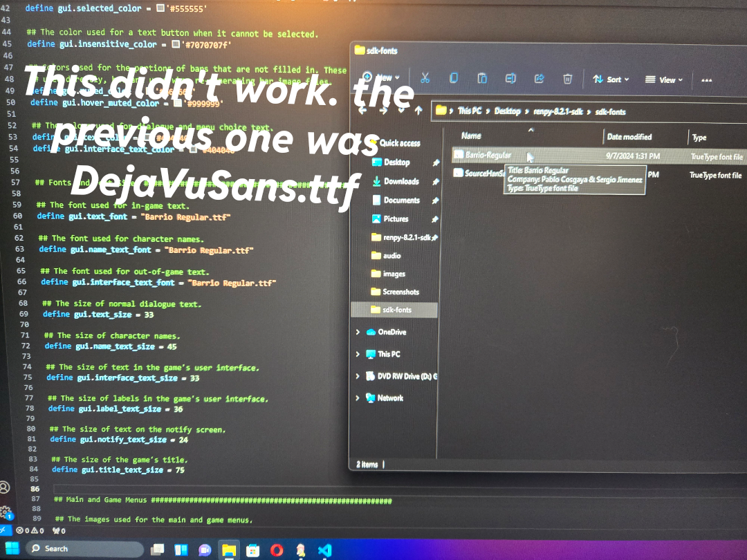The height and width of the screenshot is (560, 747).
Task: Click the Paste clipboard icon in File Explorer
Action: coord(482,78)
